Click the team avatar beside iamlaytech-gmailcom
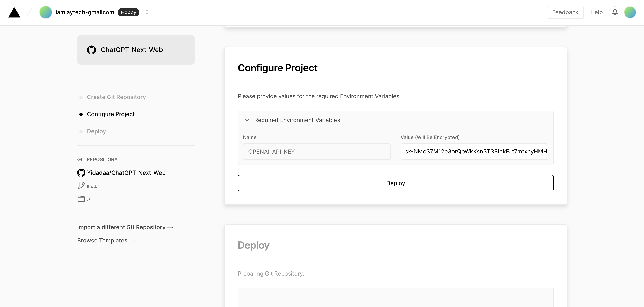The height and width of the screenshot is (307, 644). pos(46,12)
